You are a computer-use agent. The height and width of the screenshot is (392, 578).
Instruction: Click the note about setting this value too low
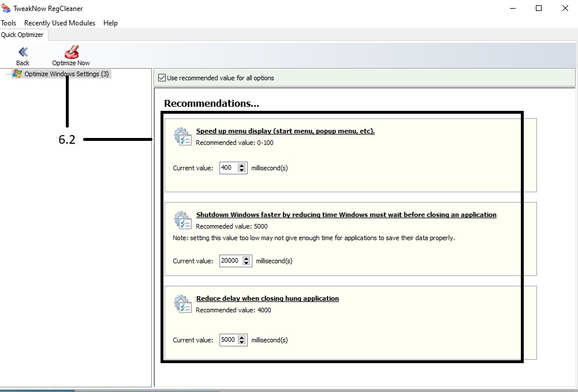tap(314, 238)
